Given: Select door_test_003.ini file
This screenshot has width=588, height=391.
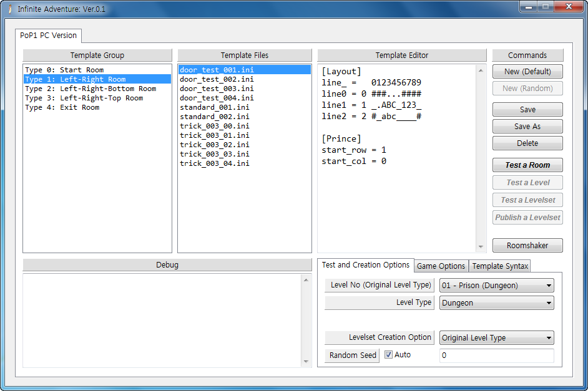Looking at the screenshot, I should 245,89.
